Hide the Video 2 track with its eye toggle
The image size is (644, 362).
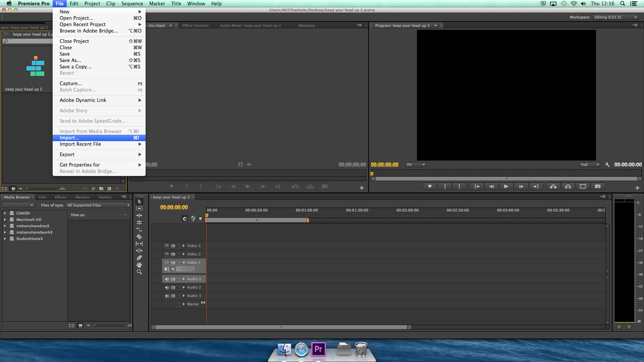tap(166, 254)
